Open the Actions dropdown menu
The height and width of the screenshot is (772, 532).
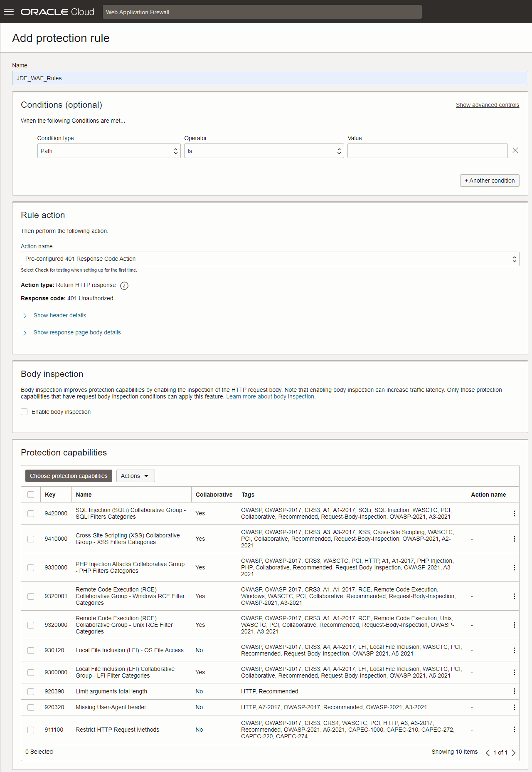[135, 476]
